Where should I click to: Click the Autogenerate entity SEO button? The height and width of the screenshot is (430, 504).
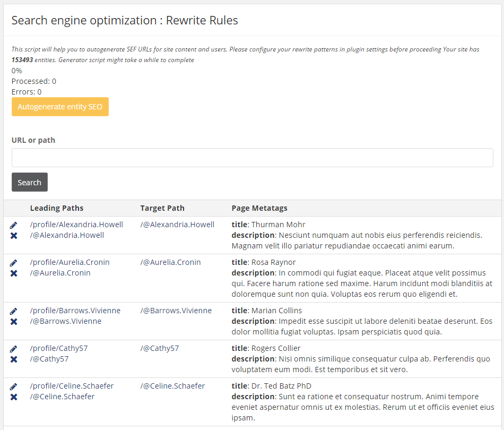(x=60, y=107)
